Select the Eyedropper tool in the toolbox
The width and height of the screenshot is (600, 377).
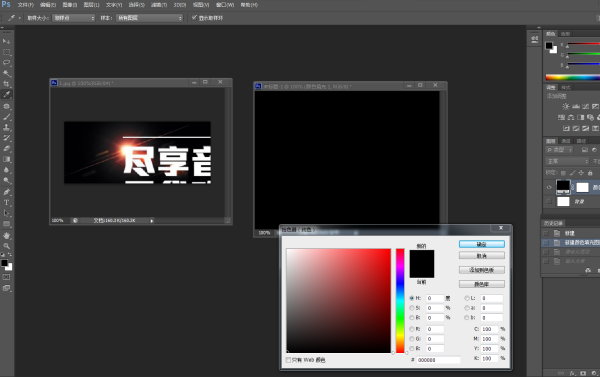coord(7,95)
